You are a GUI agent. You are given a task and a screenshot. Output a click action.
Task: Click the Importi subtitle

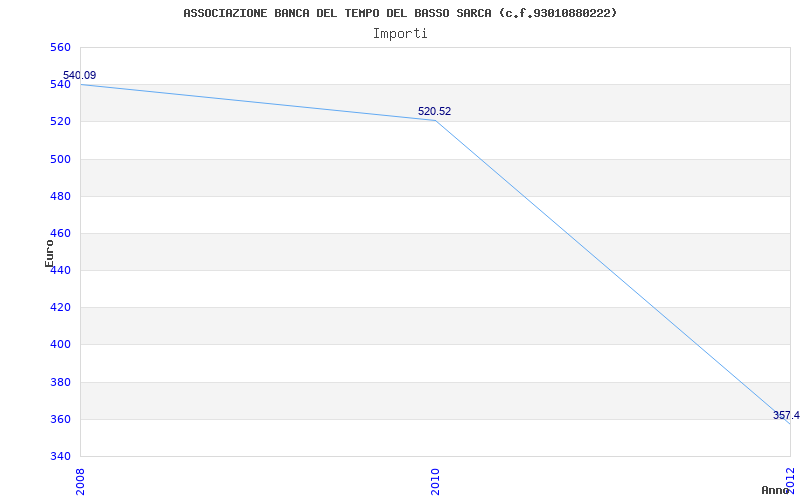[x=400, y=34]
